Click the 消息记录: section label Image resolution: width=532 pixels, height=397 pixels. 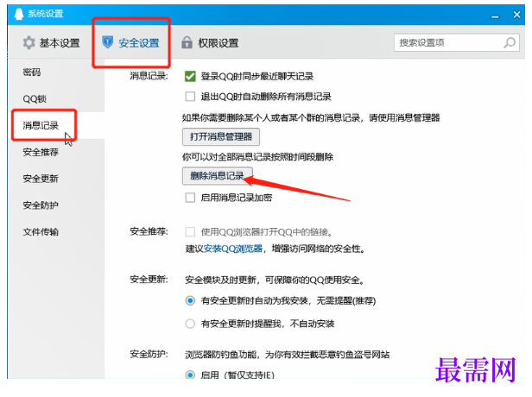click(149, 76)
